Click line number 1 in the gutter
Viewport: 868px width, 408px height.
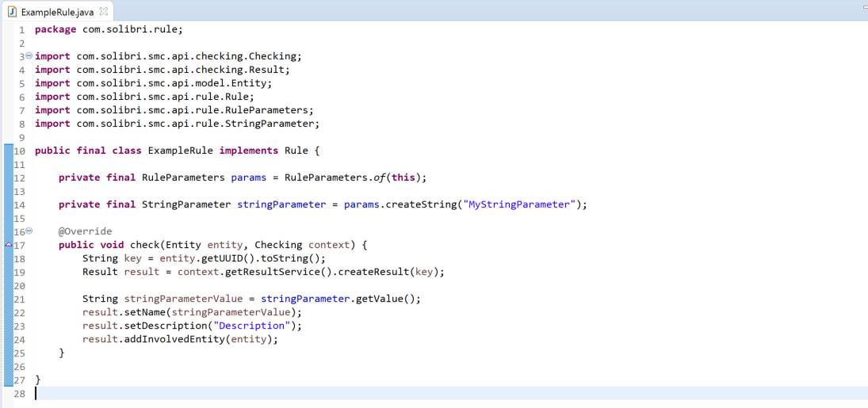22,29
